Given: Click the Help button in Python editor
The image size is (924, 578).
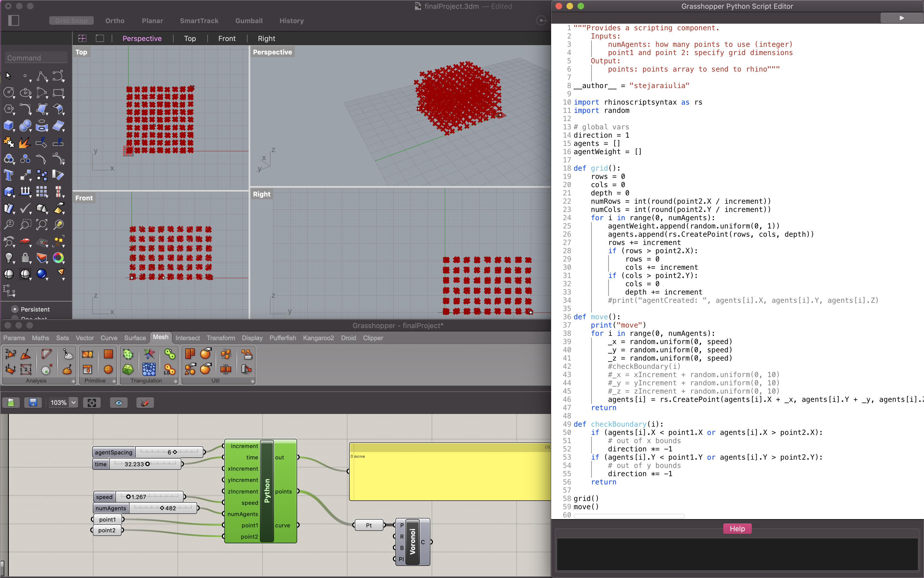Looking at the screenshot, I should pos(737,529).
